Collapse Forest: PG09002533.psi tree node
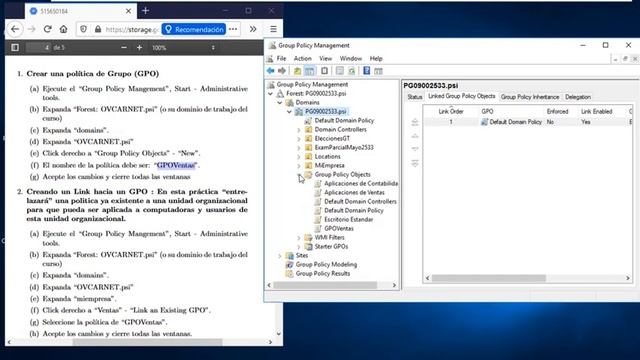 270,93
